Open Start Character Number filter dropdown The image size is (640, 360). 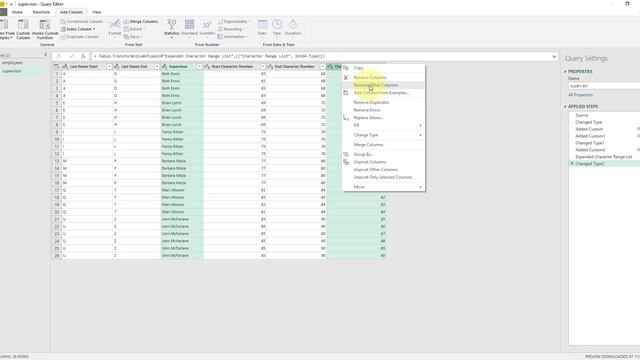[263, 67]
